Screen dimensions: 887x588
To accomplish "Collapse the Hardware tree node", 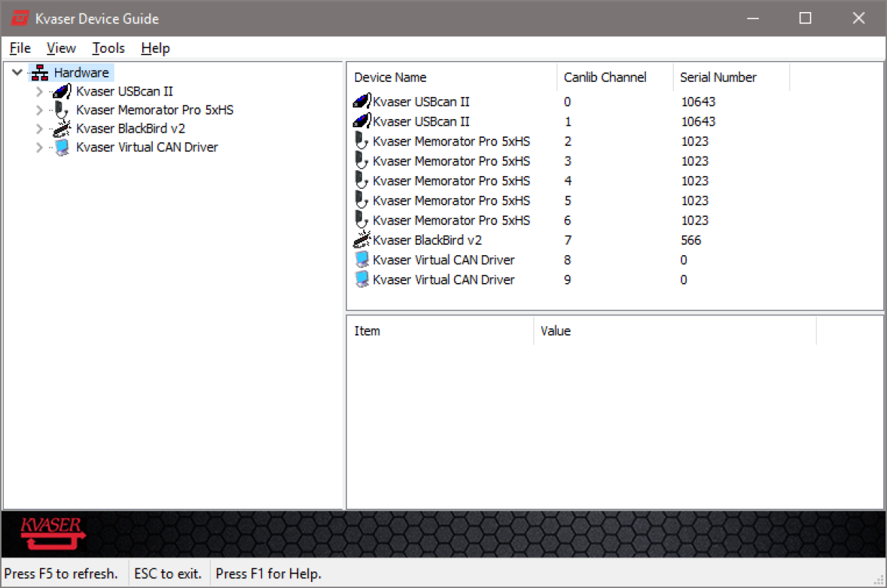I will [x=18, y=73].
